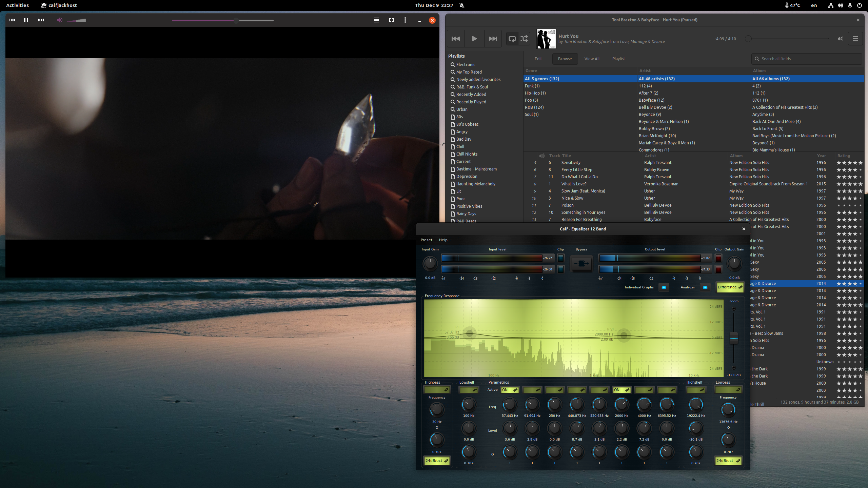Toggle repeat in Rhythmbox
Viewport: 868px width, 488px height.
pyautogui.click(x=512, y=39)
